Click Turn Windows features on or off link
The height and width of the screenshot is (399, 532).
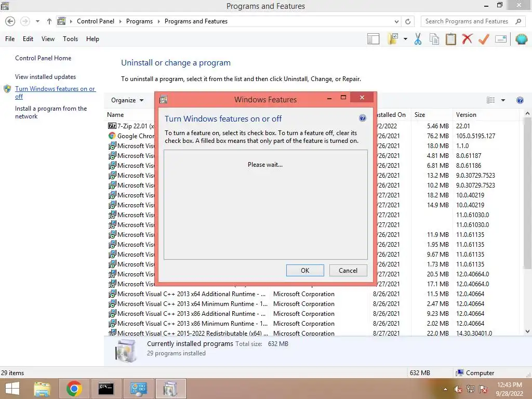coord(55,92)
